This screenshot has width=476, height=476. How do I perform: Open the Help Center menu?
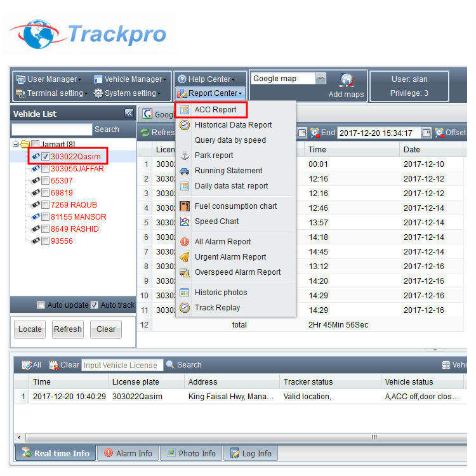pyautogui.click(x=206, y=79)
